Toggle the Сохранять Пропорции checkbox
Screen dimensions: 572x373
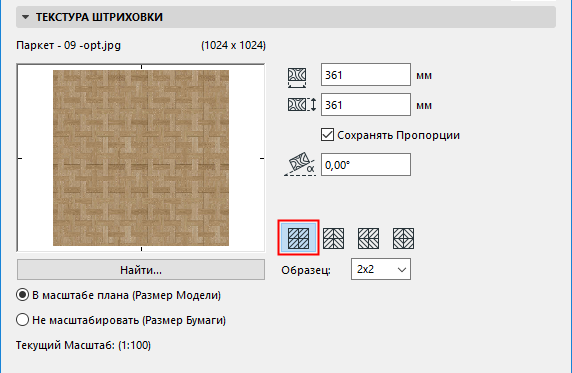click(327, 135)
